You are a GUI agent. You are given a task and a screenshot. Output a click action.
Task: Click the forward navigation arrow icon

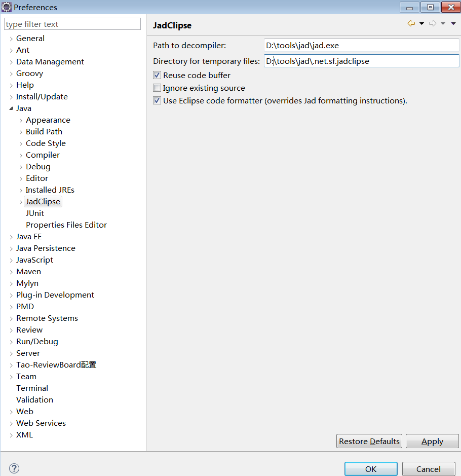point(433,23)
